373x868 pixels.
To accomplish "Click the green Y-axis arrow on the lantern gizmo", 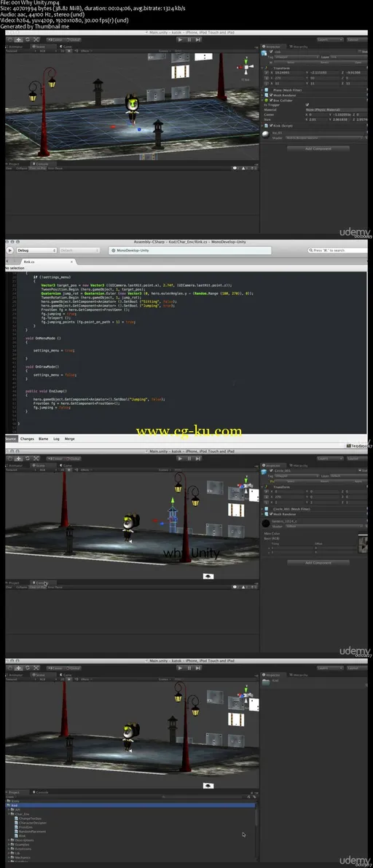I will coord(172,501).
